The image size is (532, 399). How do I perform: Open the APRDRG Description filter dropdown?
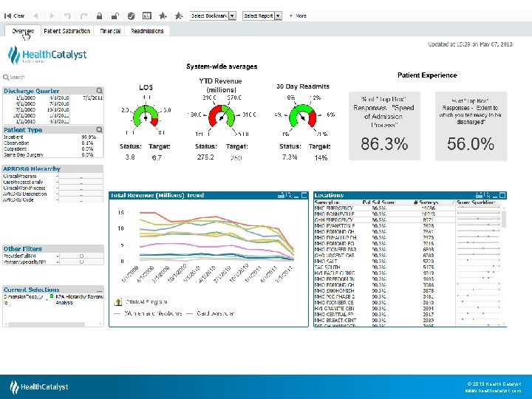point(58,194)
